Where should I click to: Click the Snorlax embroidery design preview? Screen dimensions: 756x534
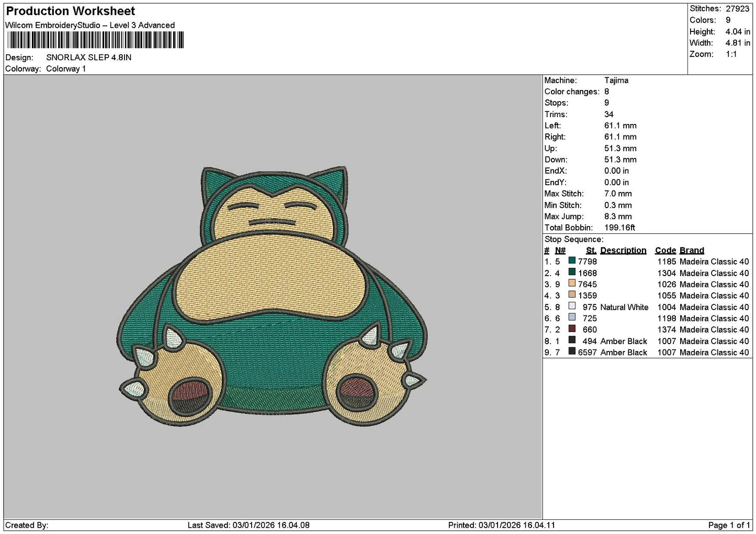[272, 296]
